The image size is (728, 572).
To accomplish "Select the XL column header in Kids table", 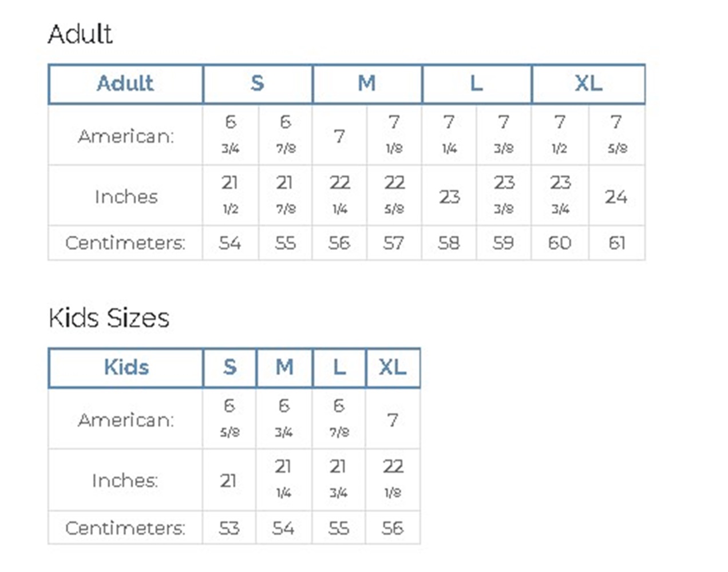I will click(x=393, y=367).
